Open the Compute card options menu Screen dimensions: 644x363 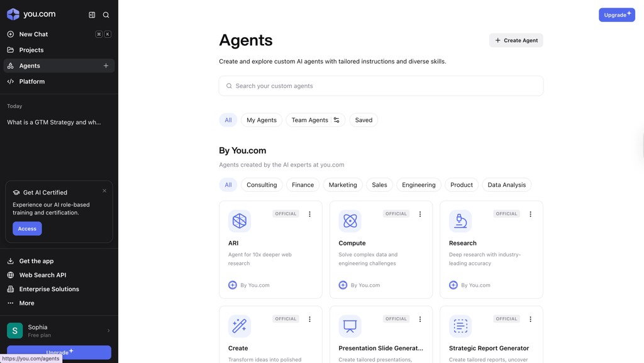pyautogui.click(x=420, y=214)
